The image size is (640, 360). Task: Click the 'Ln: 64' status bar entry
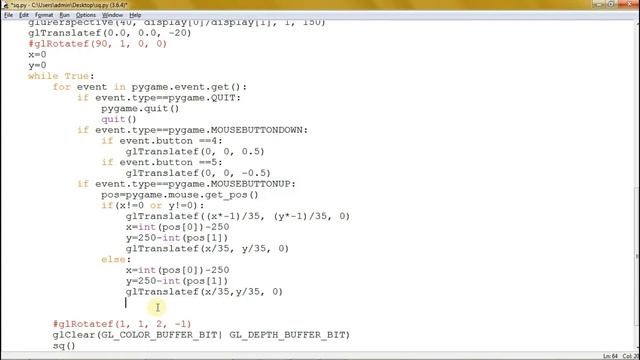[610, 356]
